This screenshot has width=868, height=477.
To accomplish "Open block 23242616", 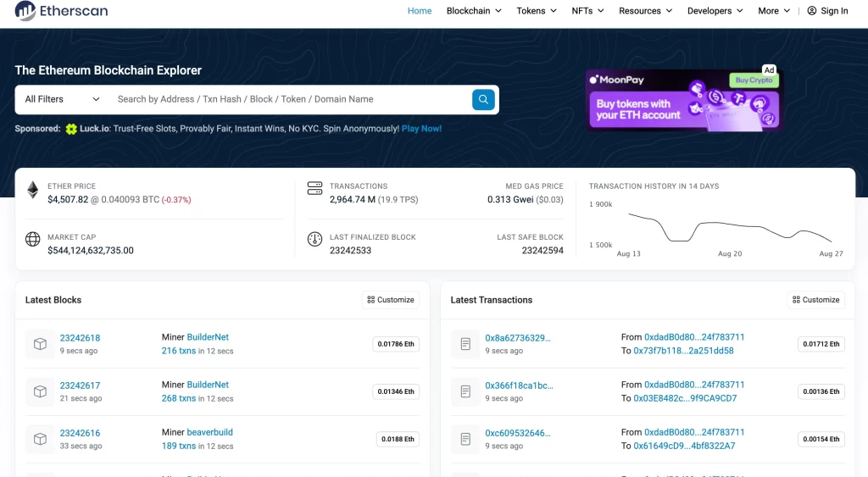I will click(80, 433).
